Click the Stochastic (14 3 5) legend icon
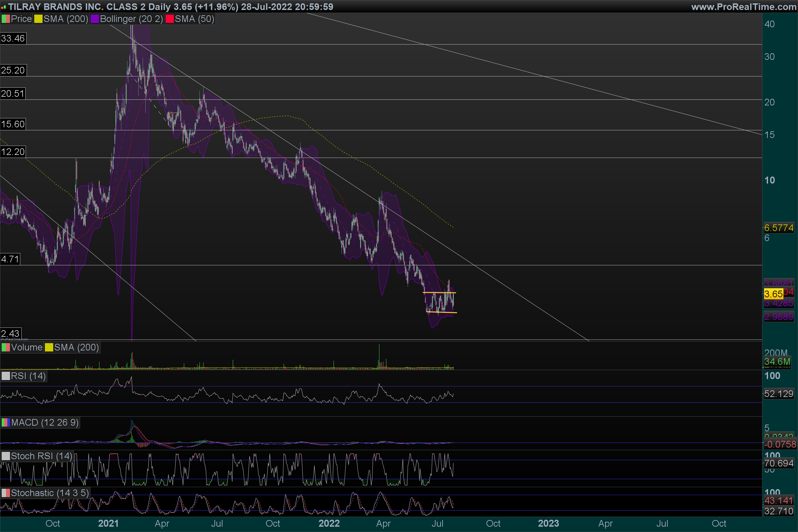 click(x=5, y=493)
